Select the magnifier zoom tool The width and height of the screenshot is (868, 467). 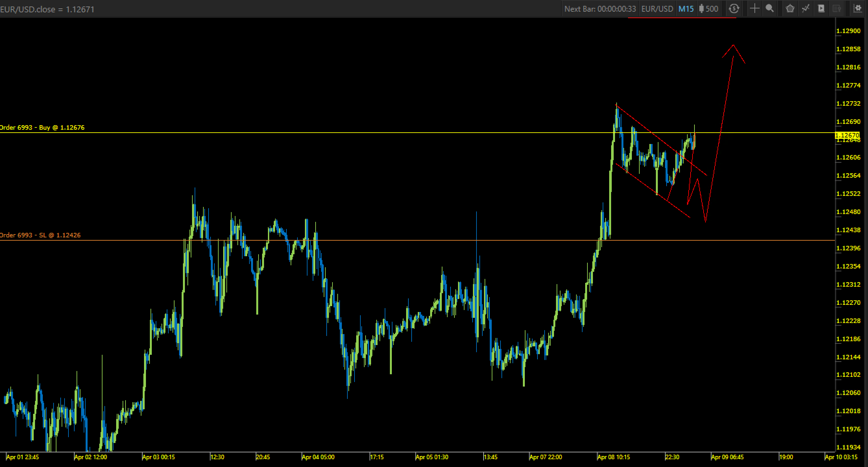[x=770, y=9]
